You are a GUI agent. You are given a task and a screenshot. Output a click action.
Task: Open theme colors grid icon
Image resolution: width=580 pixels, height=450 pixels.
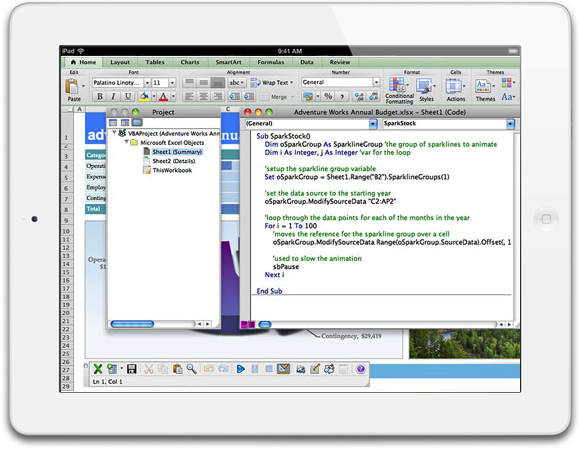click(x=508, y=82)
